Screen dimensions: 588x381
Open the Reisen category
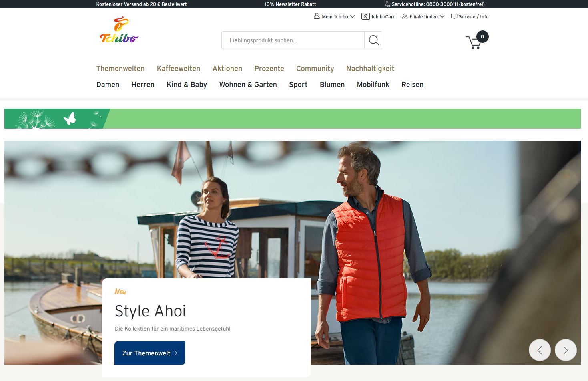click(413, 85)
